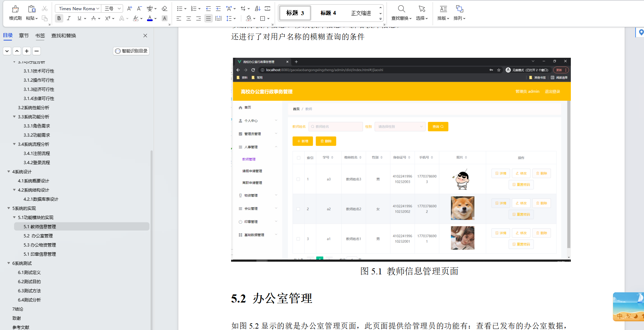The height and width of the screenshot is (330, 644).
Task: Switch to the 书签 tab
Action: pos(40,36)
